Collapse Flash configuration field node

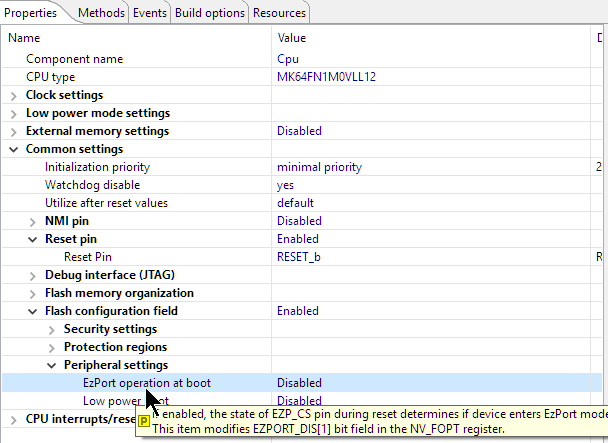click(x=33, y=311)
